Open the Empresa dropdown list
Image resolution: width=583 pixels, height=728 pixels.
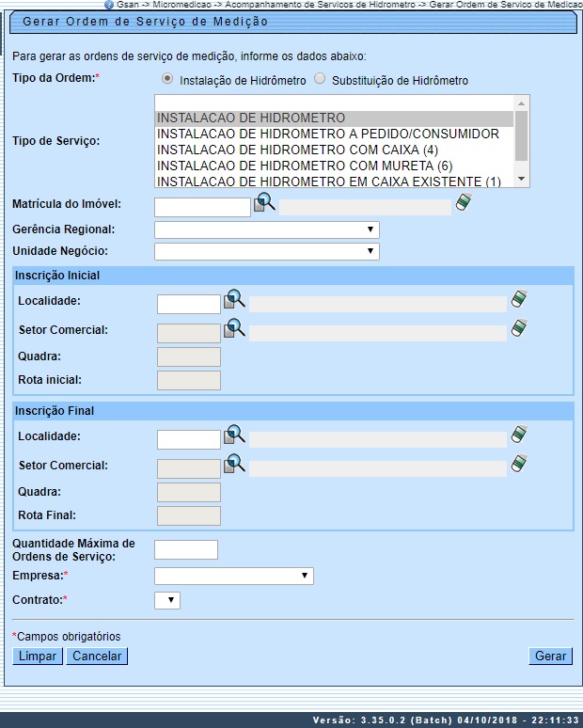(233, 576)
